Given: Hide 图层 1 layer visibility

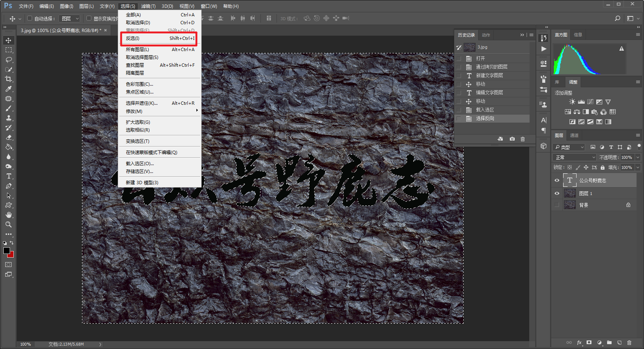Looking at the screenshot, I should pyautogui.click(x=557, y=193).
